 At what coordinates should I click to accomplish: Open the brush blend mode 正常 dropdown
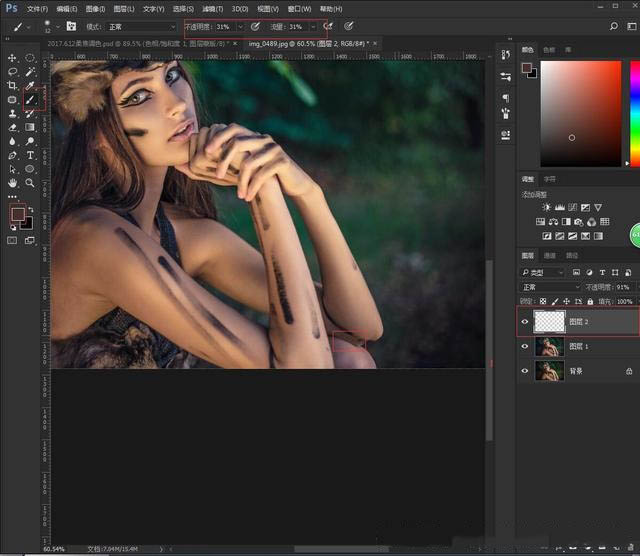(140, 27)
